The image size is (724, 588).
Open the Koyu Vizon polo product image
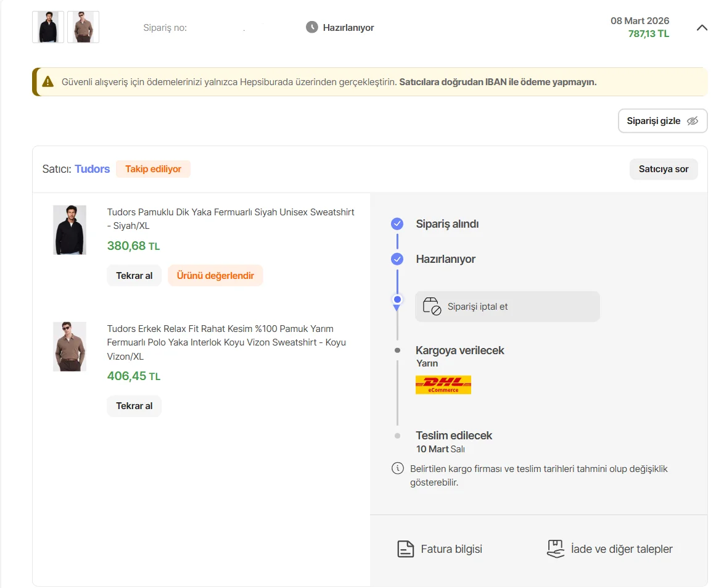(69, 347)
